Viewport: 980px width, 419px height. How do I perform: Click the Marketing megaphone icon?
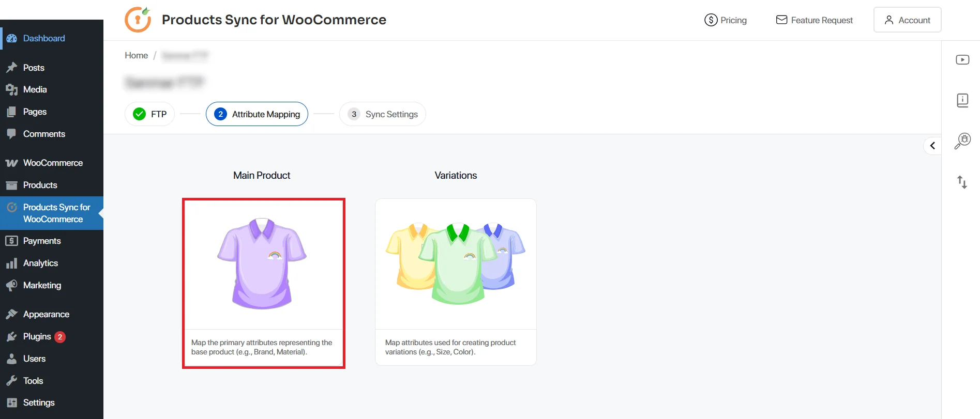tap(11, 285)
